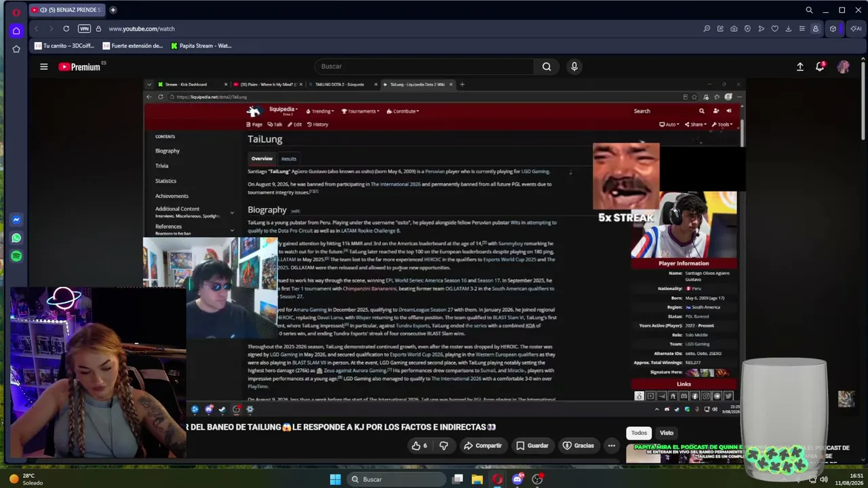
Task: Go forward to the next page
Action: pos(50,28)
